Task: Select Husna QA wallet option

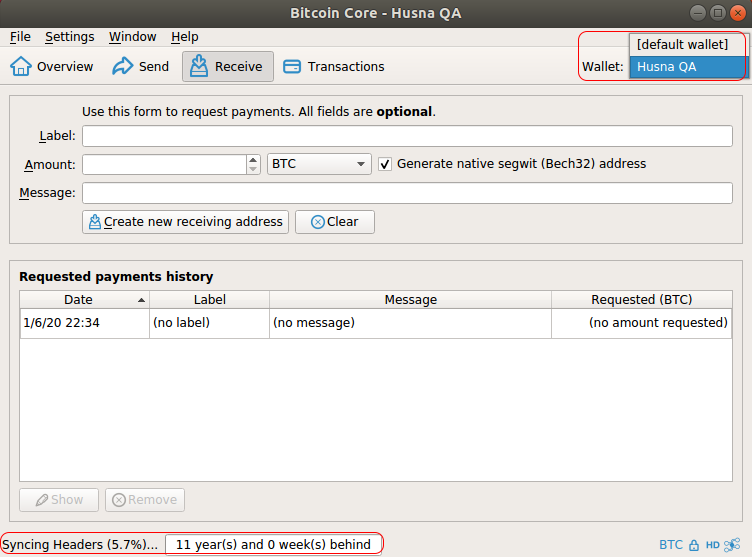Action: (687, 67)
